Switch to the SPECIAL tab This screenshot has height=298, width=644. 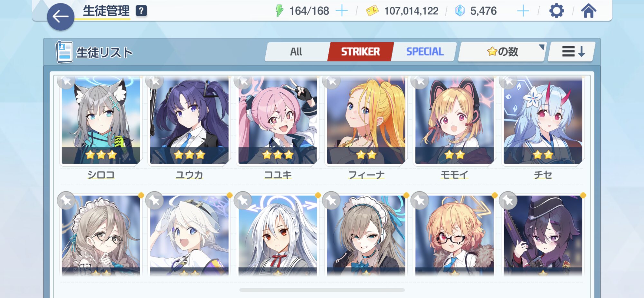(x=425, y=52)
